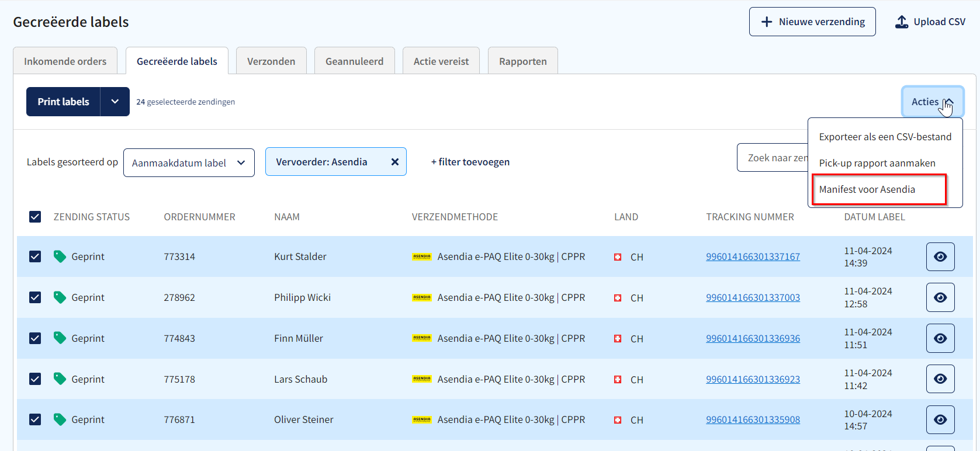
Task: Choose Pick-up rapport aanmaken
Action: [877, 163]
